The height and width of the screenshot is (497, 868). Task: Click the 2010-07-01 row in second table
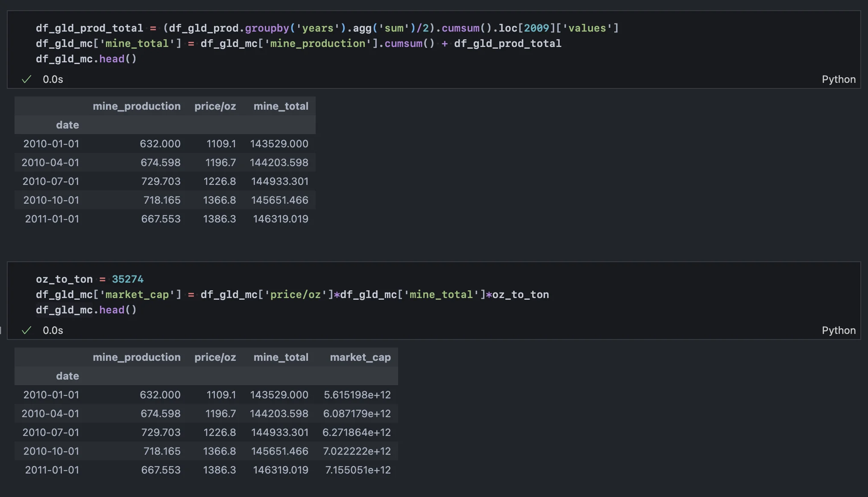(50, 433)
